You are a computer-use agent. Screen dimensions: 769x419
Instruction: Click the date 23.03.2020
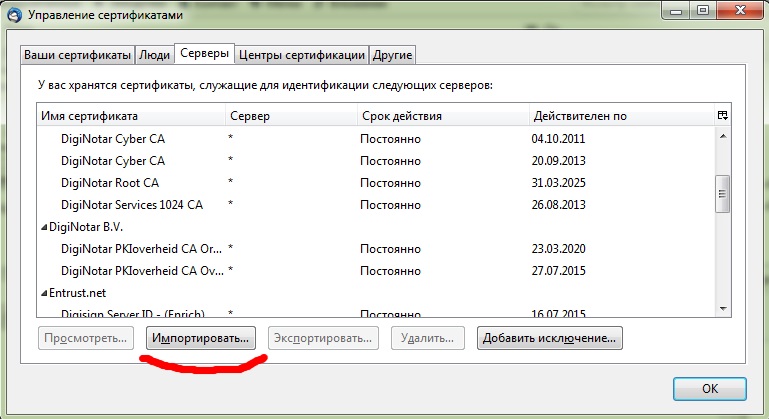click(559, 249)
